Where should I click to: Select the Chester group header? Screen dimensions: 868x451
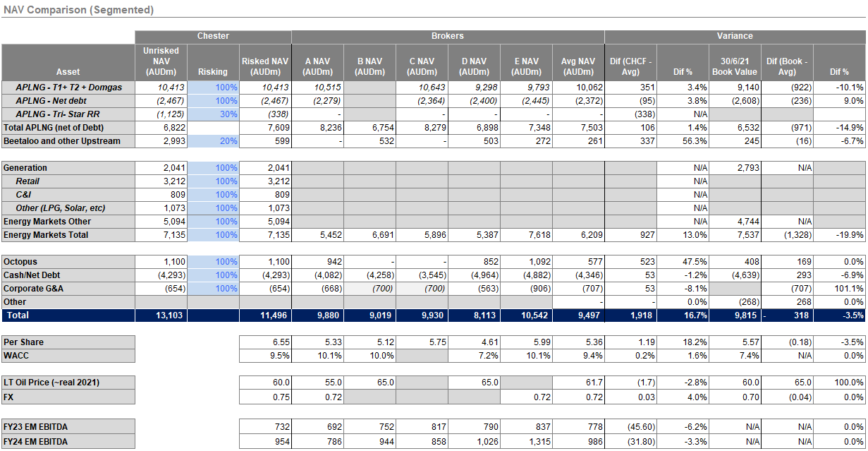[213, 36]
